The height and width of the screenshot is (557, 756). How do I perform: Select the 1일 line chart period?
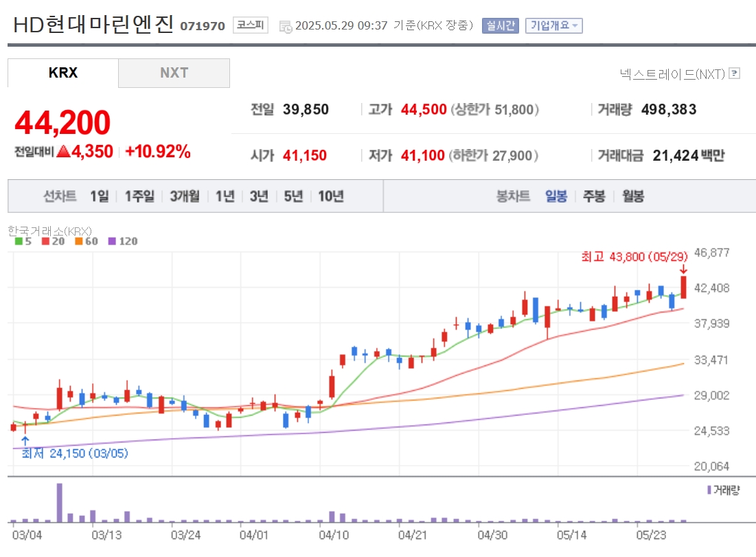100,196
